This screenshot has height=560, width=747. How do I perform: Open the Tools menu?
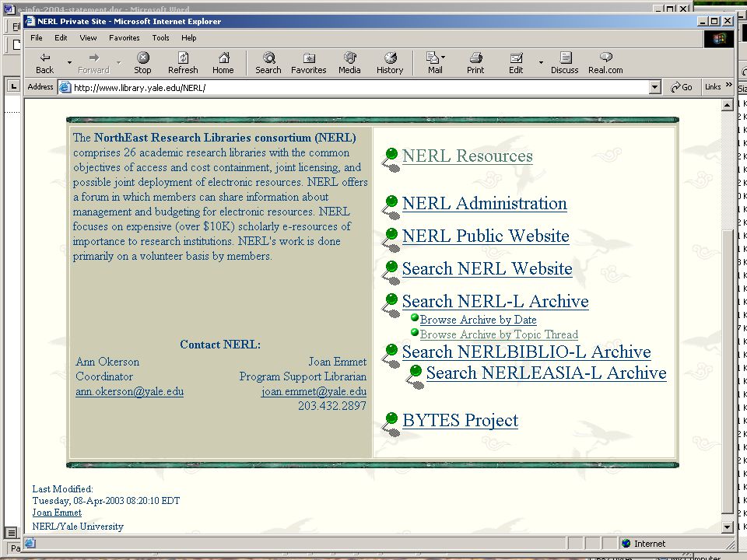click(160, 37)
